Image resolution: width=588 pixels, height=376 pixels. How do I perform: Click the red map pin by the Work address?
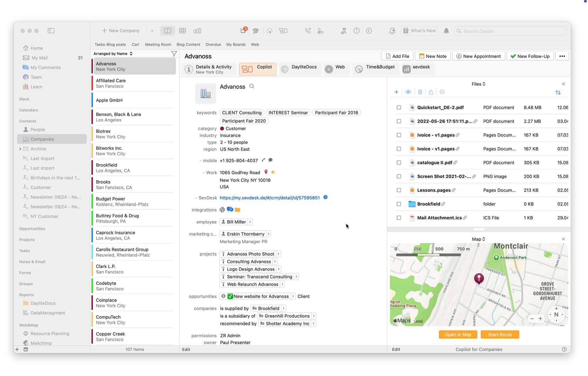(266, 172)
